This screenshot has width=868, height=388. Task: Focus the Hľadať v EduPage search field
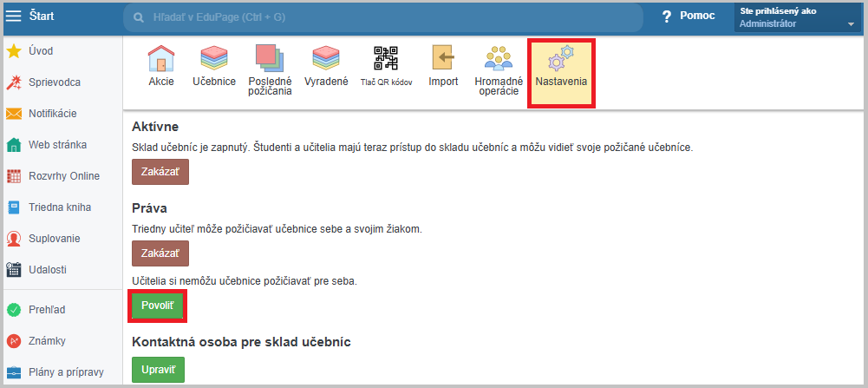click(383, 17)
